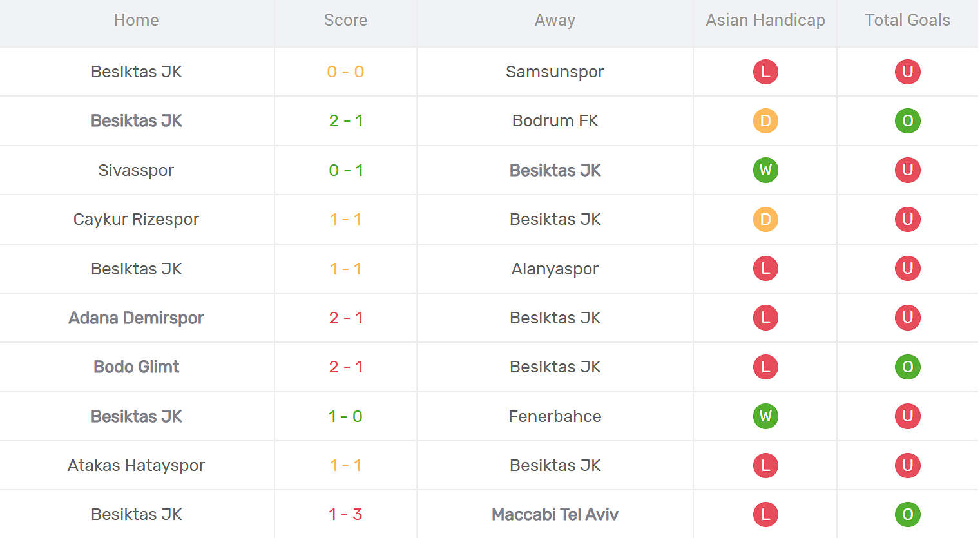Open the Samsunspor team link
The width and height of the screenshot is (980, 538).
click(555, 72)
